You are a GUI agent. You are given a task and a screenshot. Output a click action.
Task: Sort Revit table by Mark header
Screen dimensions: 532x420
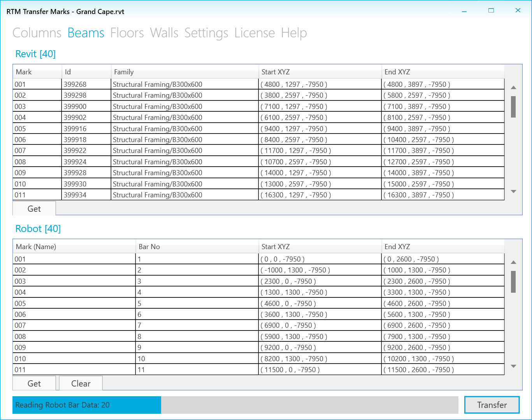(x=37, y=72)
